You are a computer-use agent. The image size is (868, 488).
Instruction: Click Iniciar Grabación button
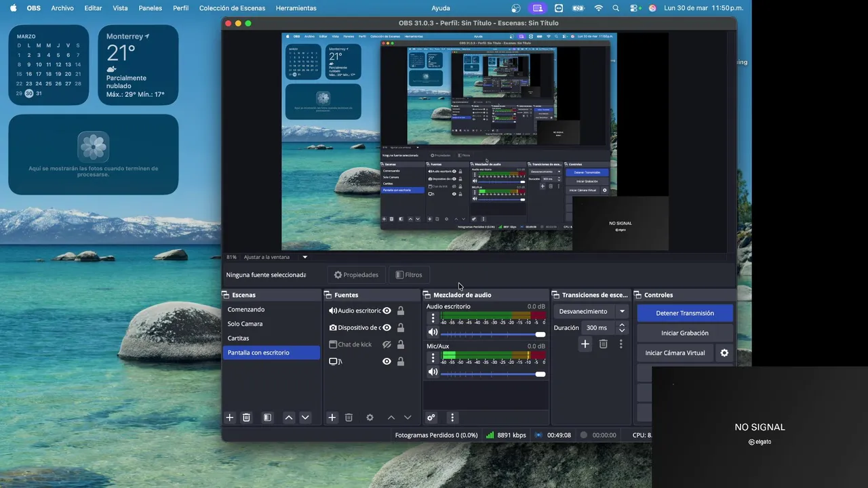tap(685, 333)
